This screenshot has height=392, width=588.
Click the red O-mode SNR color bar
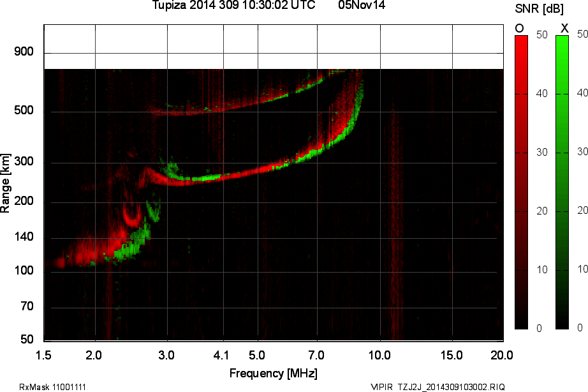521,182
